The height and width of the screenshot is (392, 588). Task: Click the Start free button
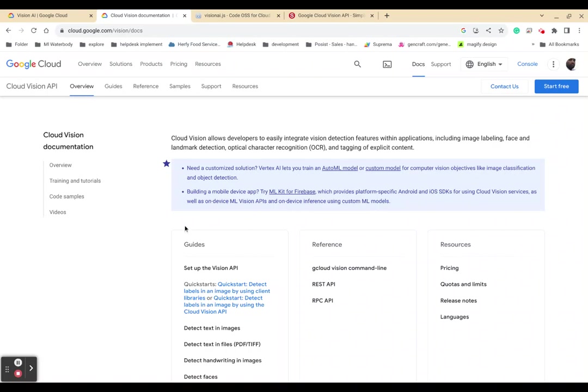coord(556,86)
